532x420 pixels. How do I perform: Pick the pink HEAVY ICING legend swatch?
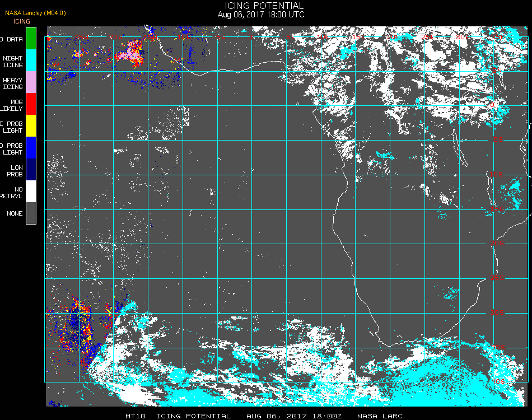pyautogui.click(x=31, y=82)
